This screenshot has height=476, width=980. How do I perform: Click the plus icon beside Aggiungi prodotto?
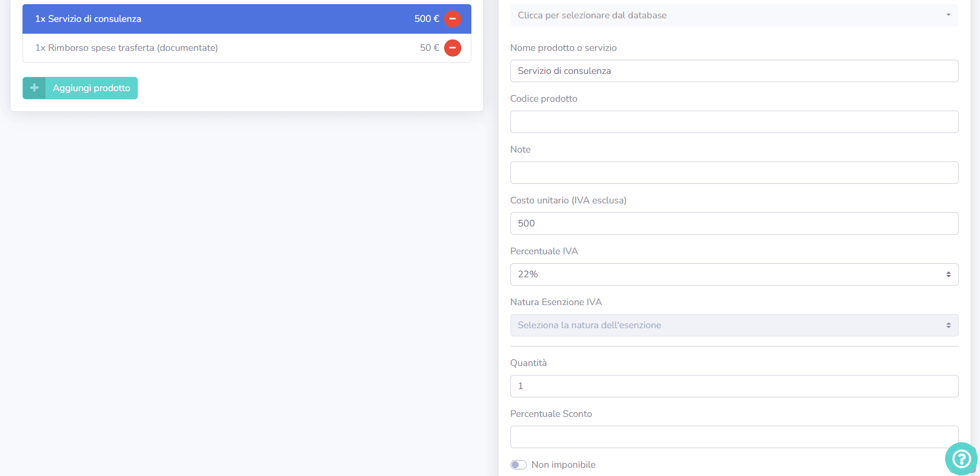34,88
